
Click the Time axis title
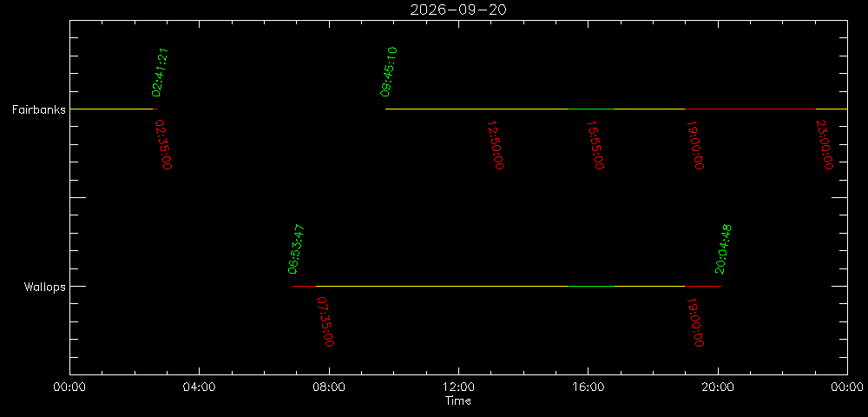(x=458, y=401)
